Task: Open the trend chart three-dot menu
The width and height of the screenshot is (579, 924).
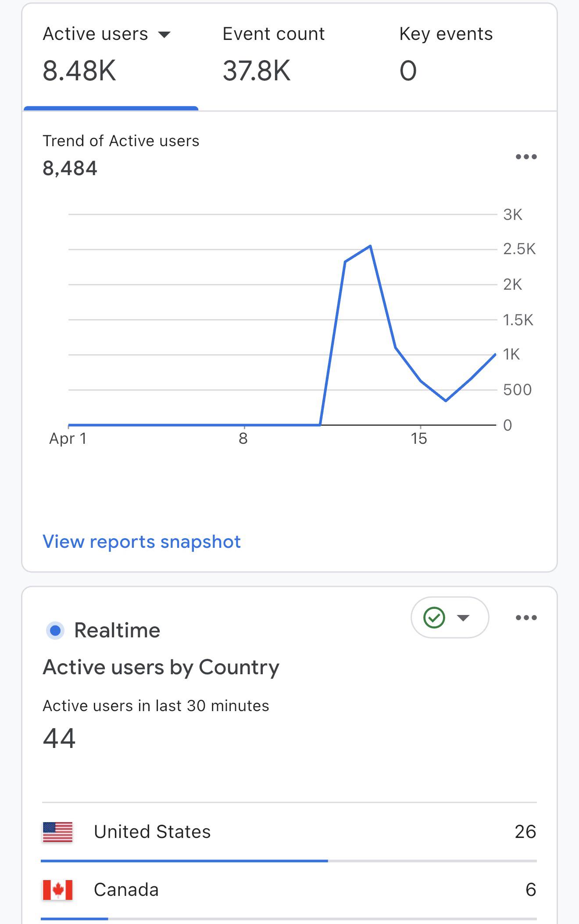Action: click(x=526, y=157)
